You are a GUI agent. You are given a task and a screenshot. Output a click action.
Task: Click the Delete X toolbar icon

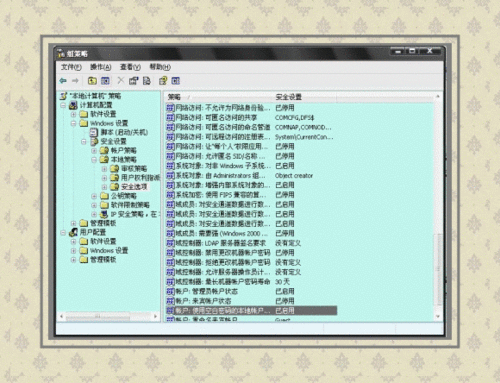coord(121,81)
